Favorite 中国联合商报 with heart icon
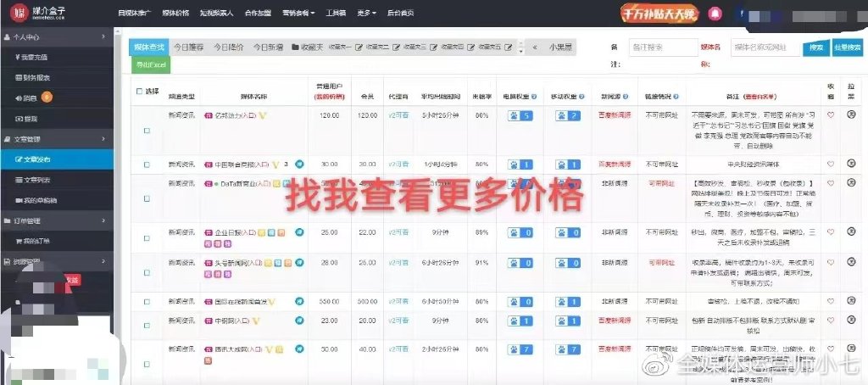The width and height of the screenshot is (868, 385). (831, 164)
